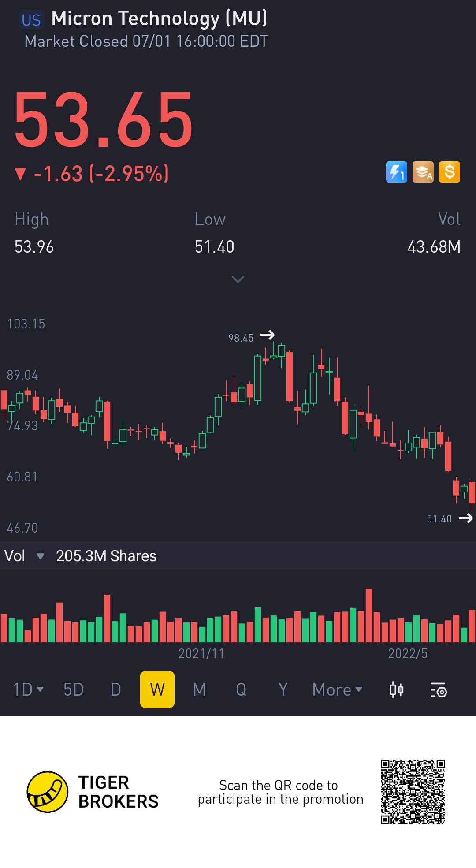Tap the blue lightning bolt badge icon
The height and width of the screenshot is (868, 476).
(396, 172)
